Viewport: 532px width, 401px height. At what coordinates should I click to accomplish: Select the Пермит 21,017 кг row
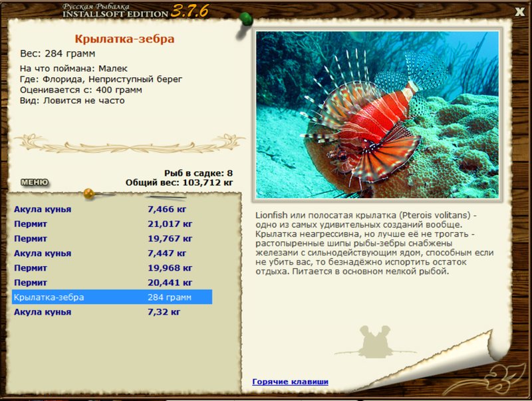point(112,224)
